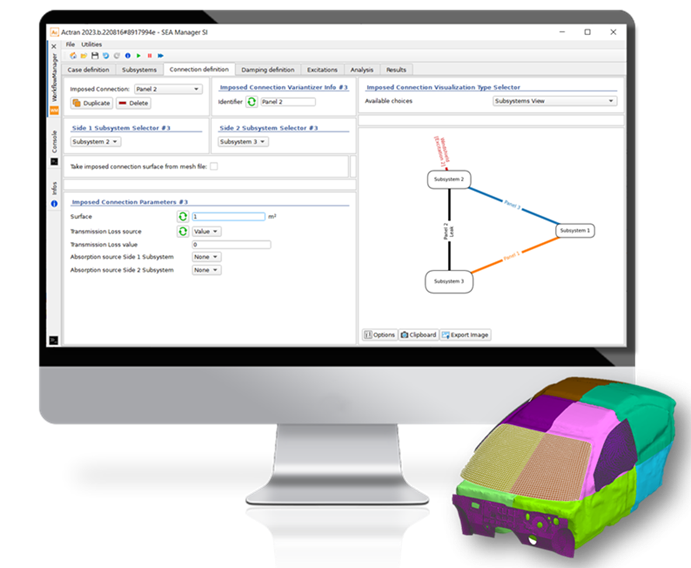The width and height of the screenshot is (691, 568).
Task: Go to the Results tab
Action: pyautogui.click(x=396, y=70)
